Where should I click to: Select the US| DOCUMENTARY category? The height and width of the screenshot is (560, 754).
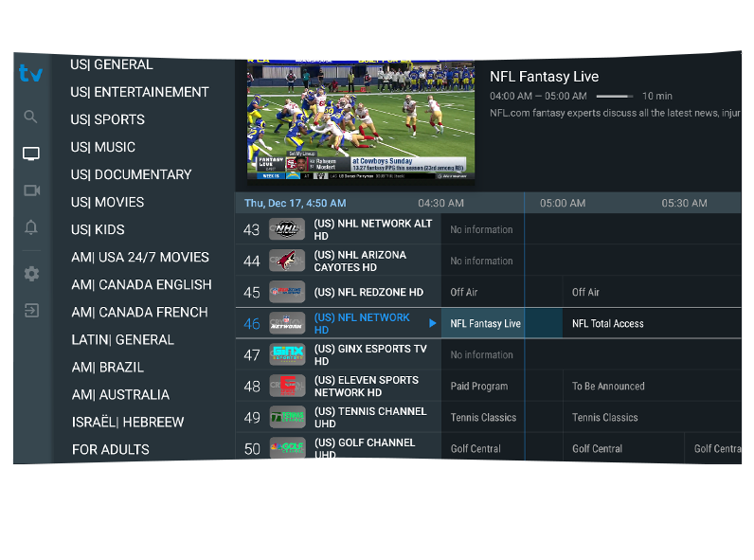point(131,174)
